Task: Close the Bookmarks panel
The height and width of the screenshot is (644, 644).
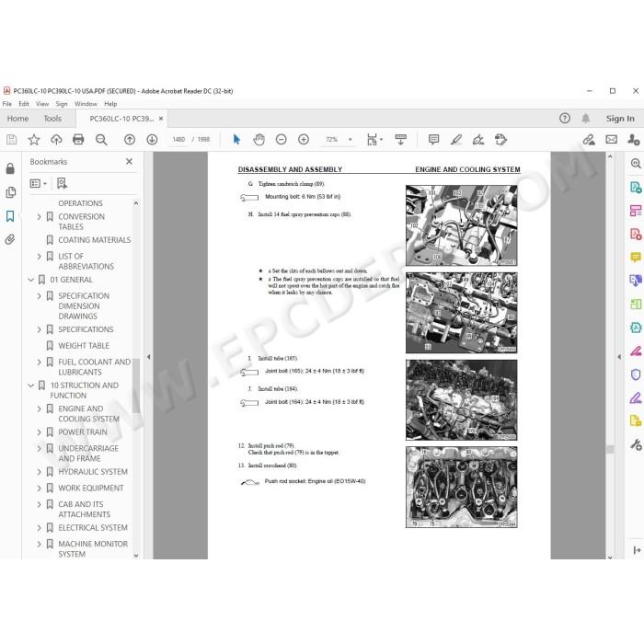Action: [129, 161]
